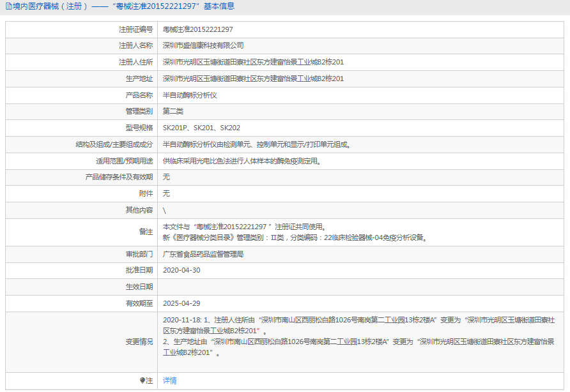Click the 产品储存条件及有效期 label
This screenshot has height=392, width=570.
point(119,177)
